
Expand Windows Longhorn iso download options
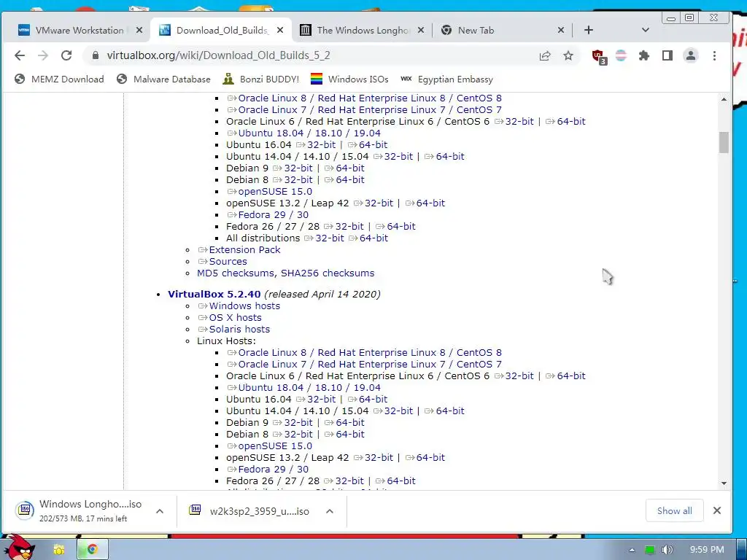coord(160,511)
